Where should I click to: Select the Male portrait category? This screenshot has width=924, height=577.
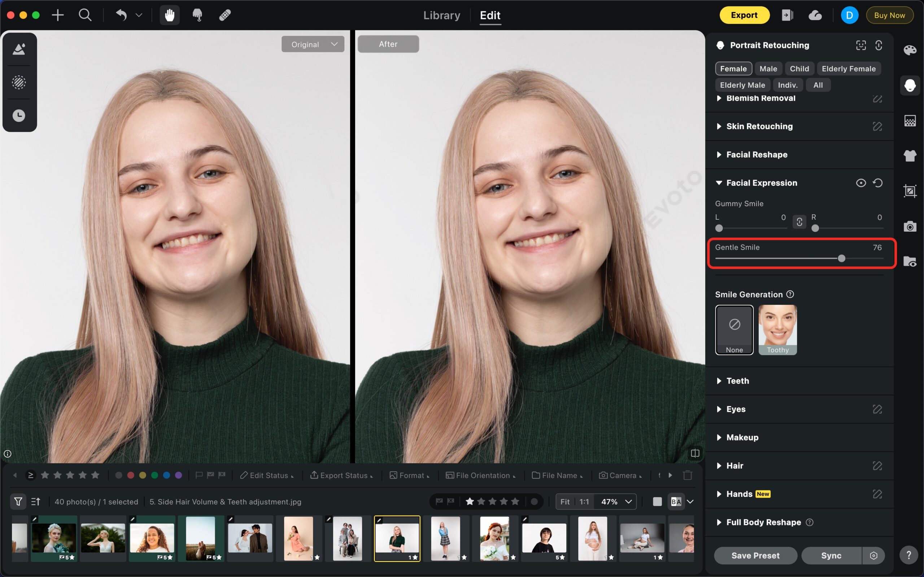tap(768, 69)
